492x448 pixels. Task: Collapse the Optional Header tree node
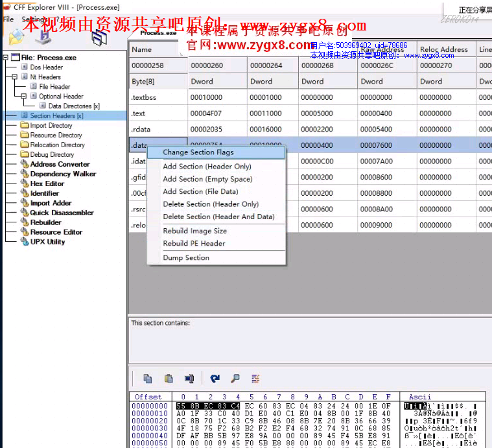point(24,96)
